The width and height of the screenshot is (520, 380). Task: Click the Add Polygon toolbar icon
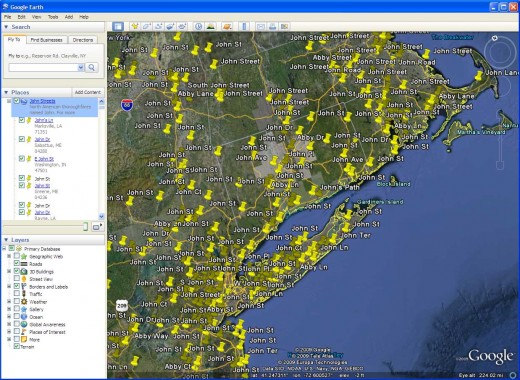pyautogui.click(x=146, y=26)
